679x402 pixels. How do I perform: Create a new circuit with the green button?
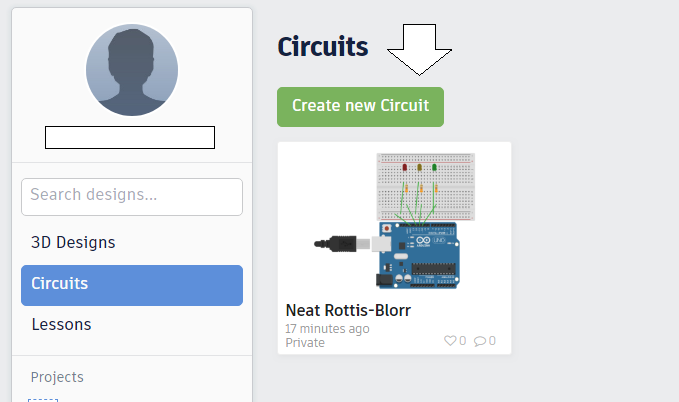point(360,107)
